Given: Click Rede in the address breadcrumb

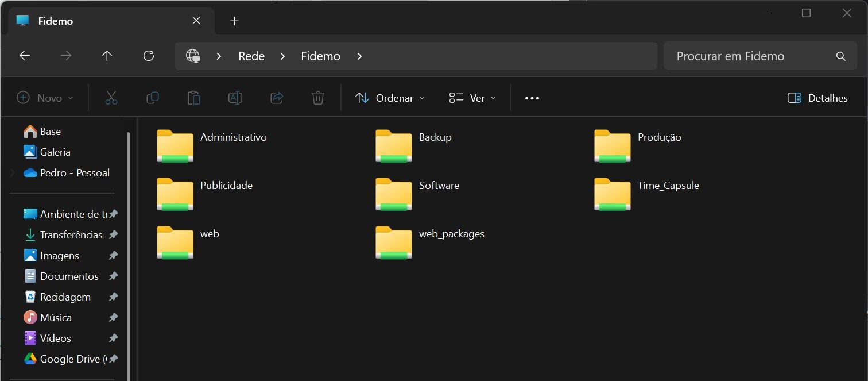Looking at the screenshot, I should (251, 56).
